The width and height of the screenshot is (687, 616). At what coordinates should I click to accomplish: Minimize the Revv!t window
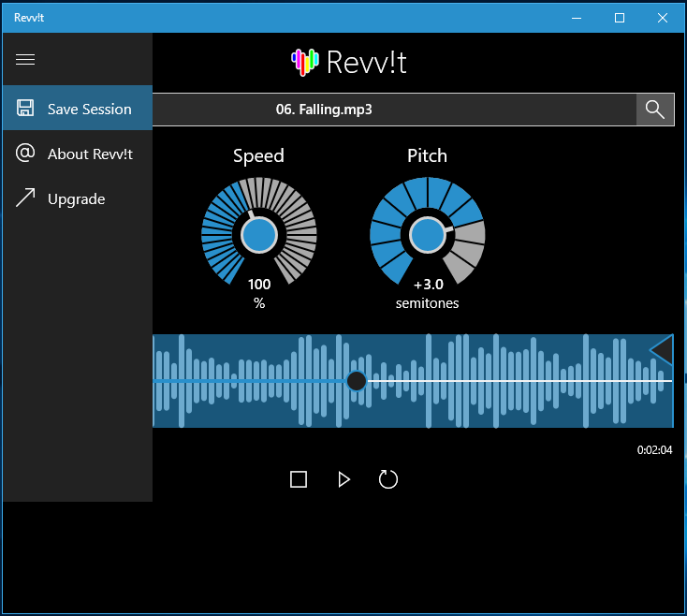[x=577, y=18]
